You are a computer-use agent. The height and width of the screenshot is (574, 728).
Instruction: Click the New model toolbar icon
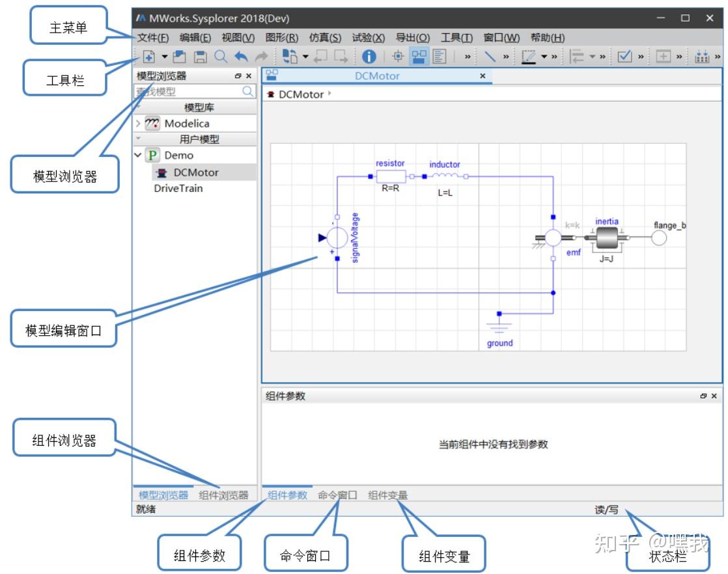(148, 57)
